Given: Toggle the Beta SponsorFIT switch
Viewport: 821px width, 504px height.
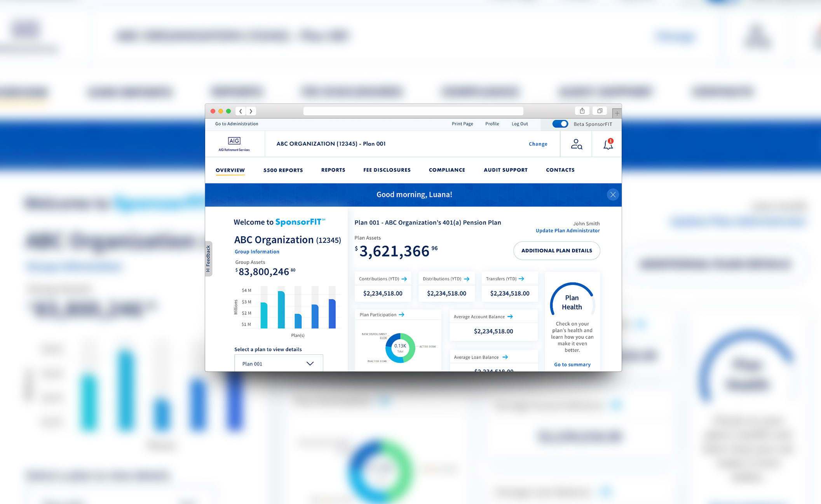Looking at the screenshot, I should click(x=560, y=124).
